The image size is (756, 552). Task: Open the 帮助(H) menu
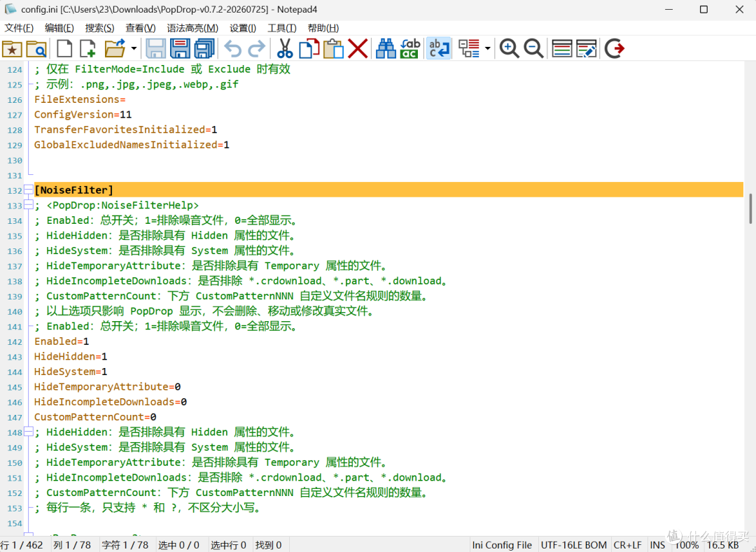pos(323,28)
